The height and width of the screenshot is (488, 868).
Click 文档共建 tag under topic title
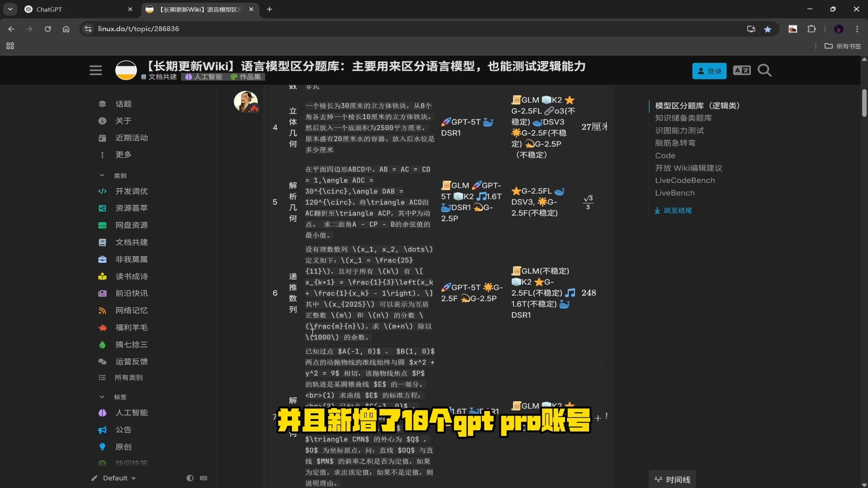click(x=159, y=77)
